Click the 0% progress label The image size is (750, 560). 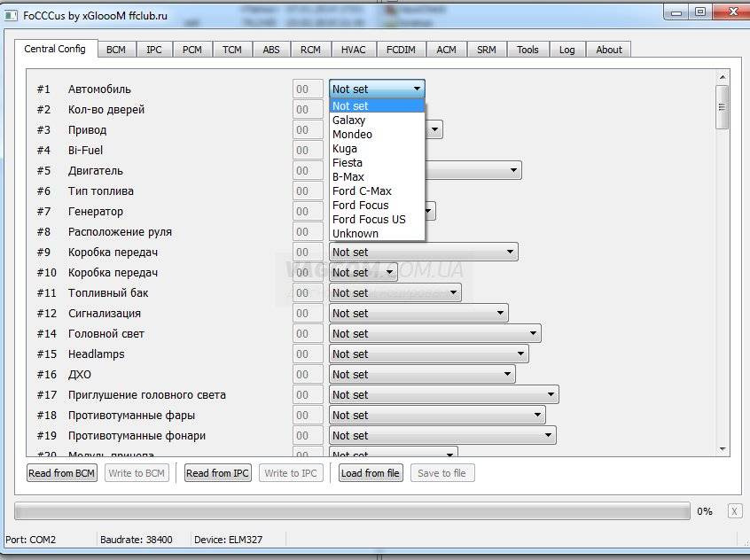click(705, 511)
